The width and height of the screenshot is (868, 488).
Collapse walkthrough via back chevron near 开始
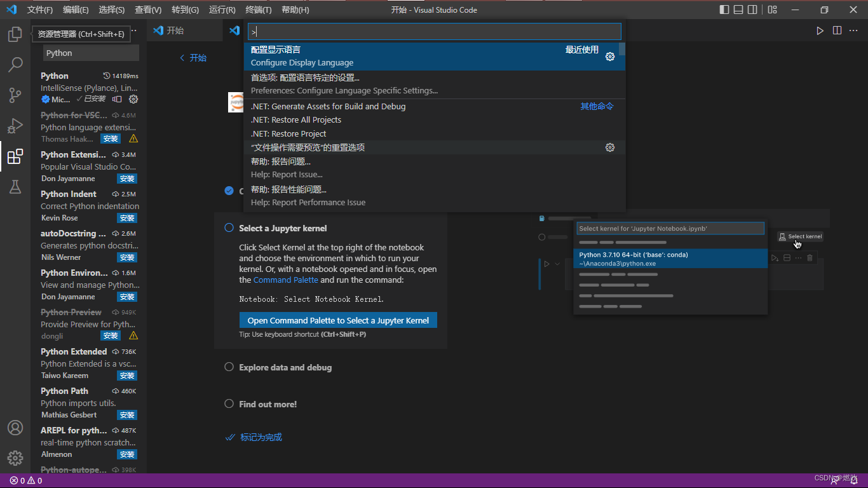(x=182, y=57)
